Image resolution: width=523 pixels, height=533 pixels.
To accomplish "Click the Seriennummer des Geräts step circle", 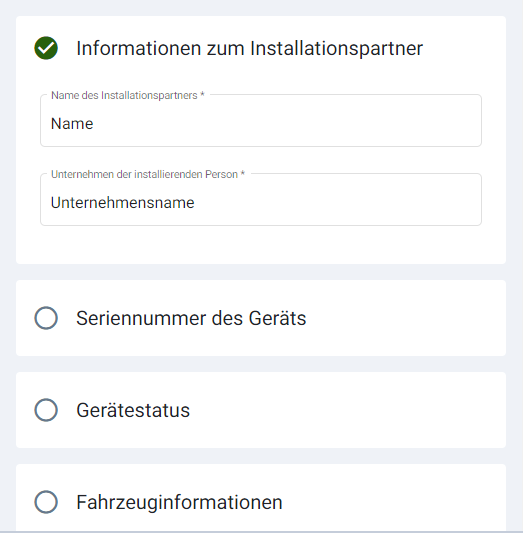I will 46,318.
